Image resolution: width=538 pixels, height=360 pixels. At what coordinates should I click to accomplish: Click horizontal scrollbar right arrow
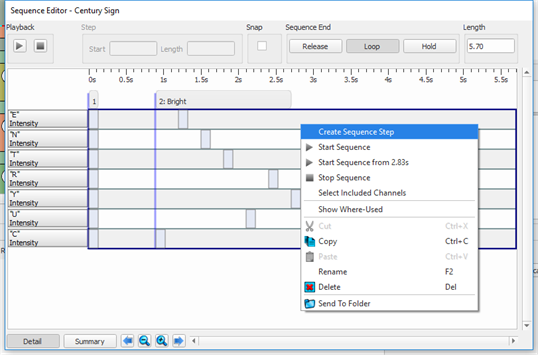[513, 341]
